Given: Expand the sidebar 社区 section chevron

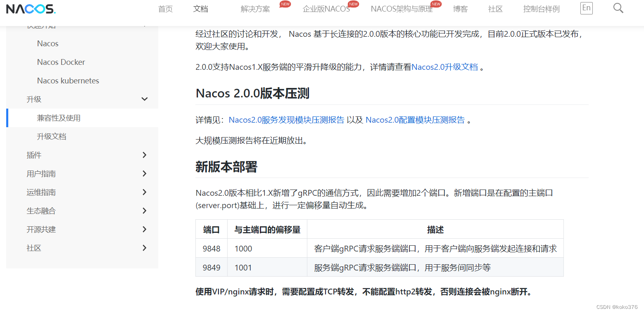Looking at the screenshot, I should tap(145, 248).
